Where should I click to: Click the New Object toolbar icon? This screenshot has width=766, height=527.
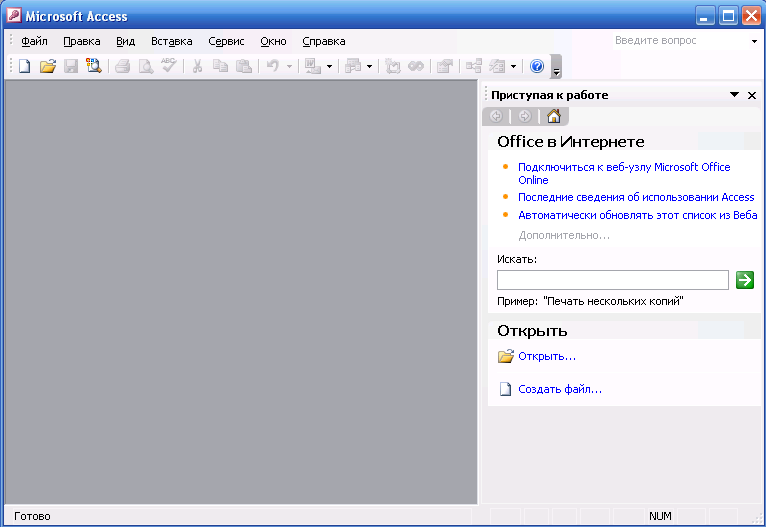(x=497, y=66)
